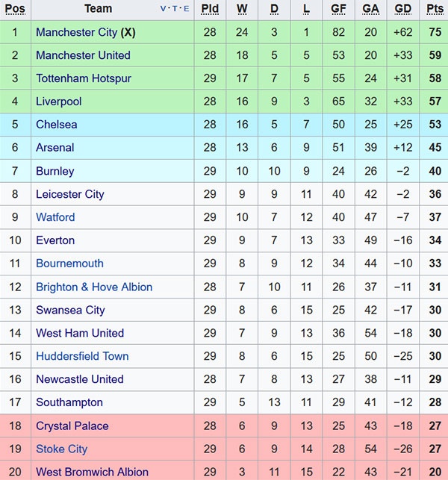Select the Liverpool link
The image size is (448, 480).
coord(58,102)
